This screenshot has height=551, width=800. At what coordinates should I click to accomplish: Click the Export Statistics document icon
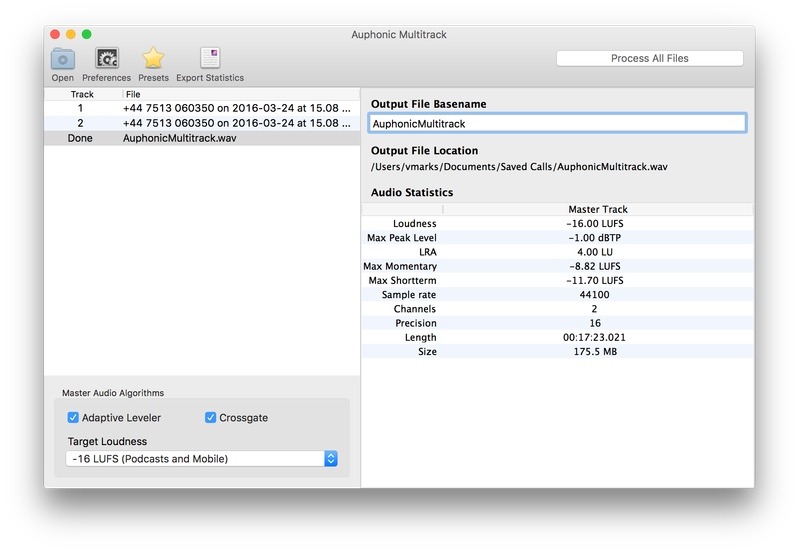click(x=210, y=58)
